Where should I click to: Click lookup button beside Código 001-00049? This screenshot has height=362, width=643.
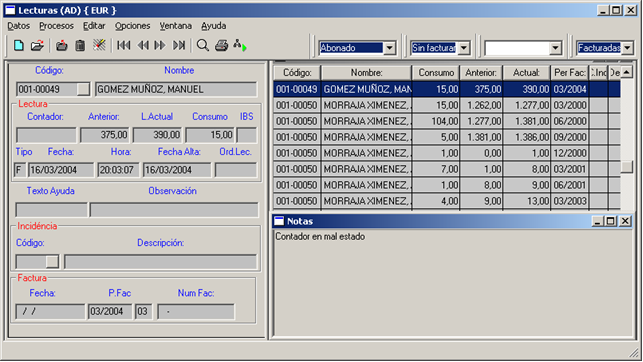pyautogui.click(x=83, y=89)
